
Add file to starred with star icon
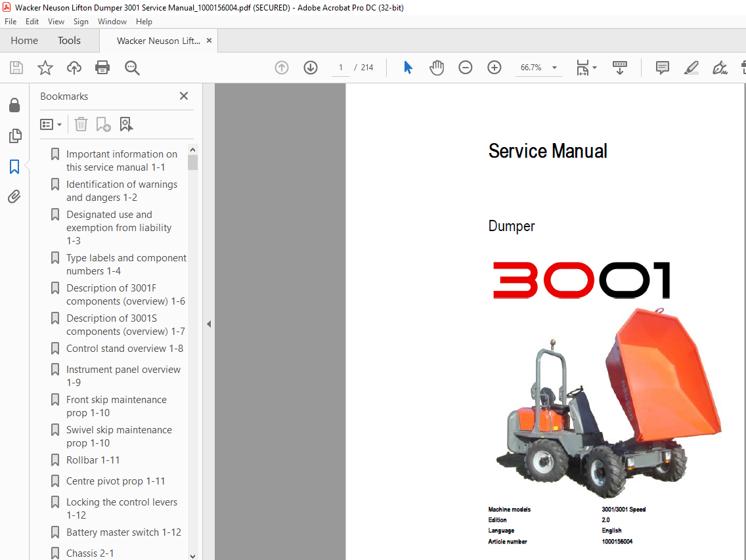click(x=45, y=68)
